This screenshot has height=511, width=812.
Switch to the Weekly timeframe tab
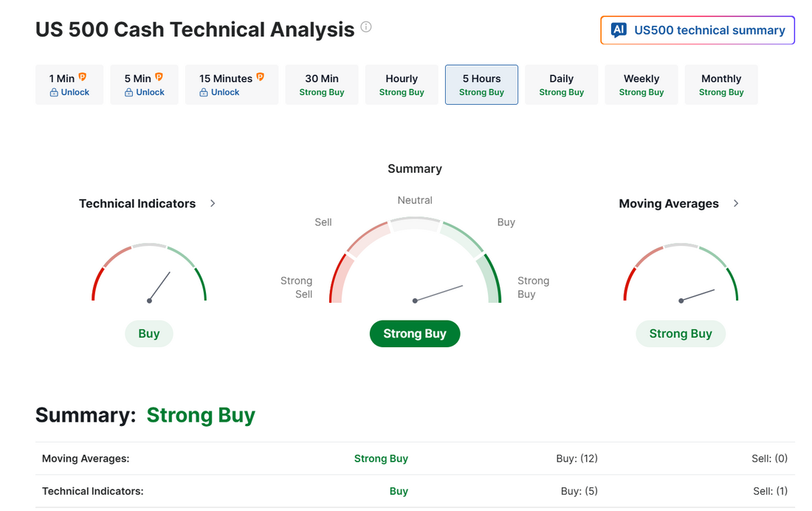[641, 85]
